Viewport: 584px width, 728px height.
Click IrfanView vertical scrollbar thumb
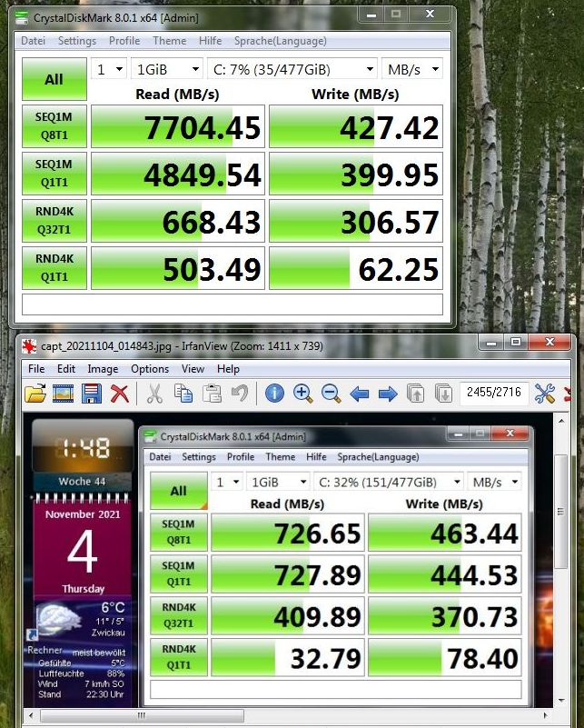click(x=561, y=512)
